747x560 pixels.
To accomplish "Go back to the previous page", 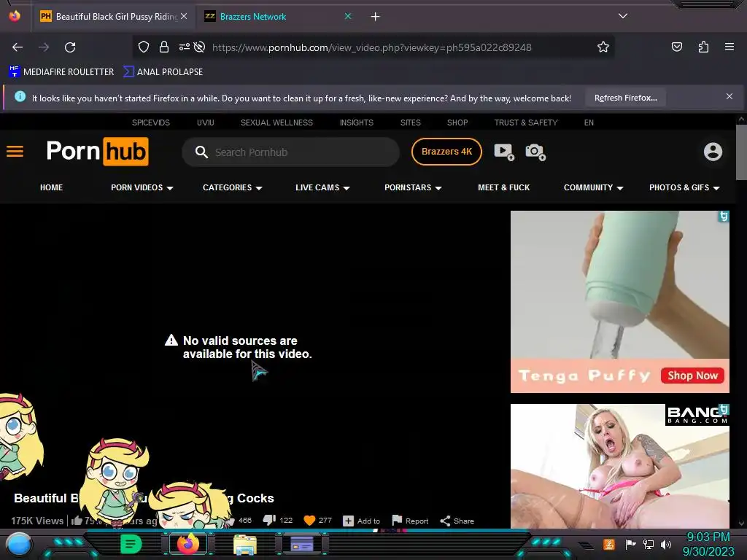I will tap(18, 47).
